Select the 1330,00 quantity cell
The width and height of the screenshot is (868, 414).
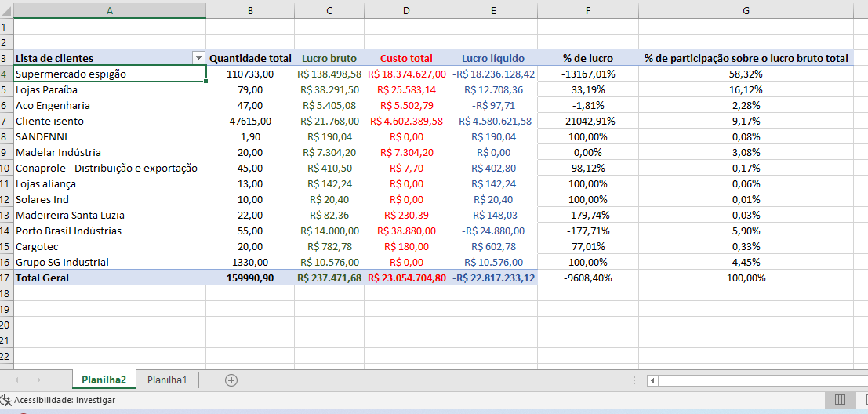250,263
